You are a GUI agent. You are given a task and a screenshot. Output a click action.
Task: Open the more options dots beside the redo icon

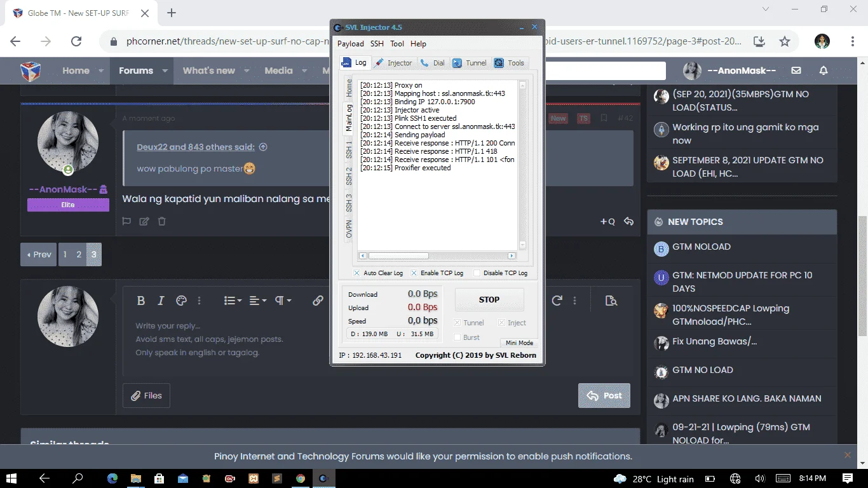(x=575, y=301)
